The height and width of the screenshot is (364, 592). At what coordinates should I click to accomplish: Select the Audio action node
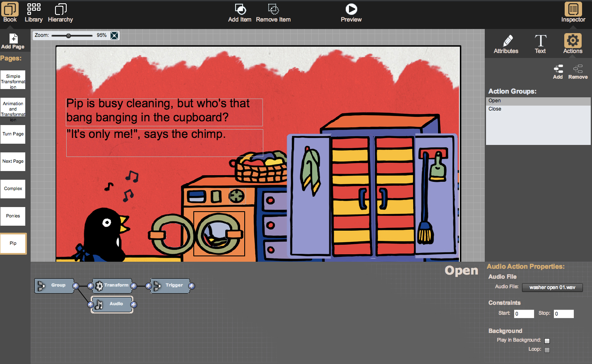112,304
